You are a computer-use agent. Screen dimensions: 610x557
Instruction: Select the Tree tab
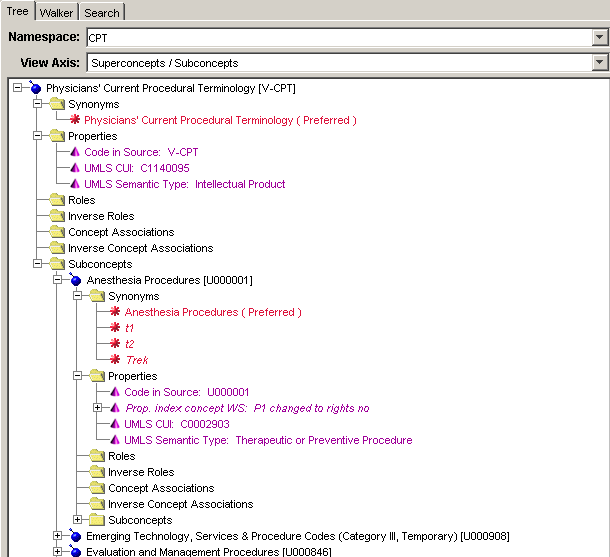pos(18,11)
